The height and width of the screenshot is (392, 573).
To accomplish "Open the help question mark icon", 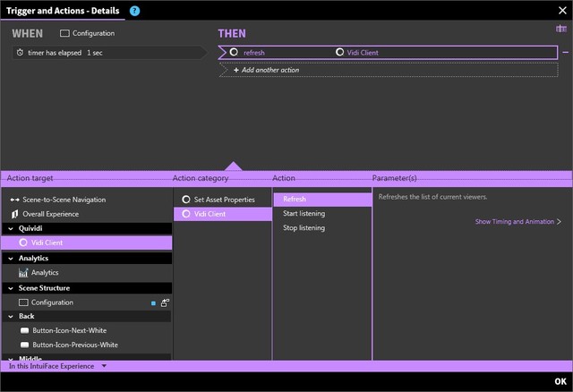I will click(x=134, y=11).
